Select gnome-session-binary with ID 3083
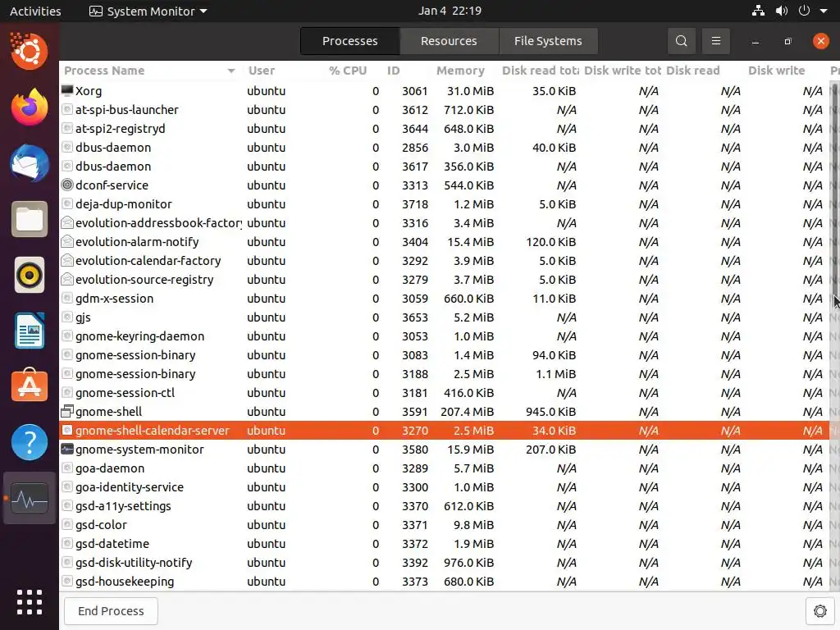The width and height of the screenshot is (840, 630). 444,354
